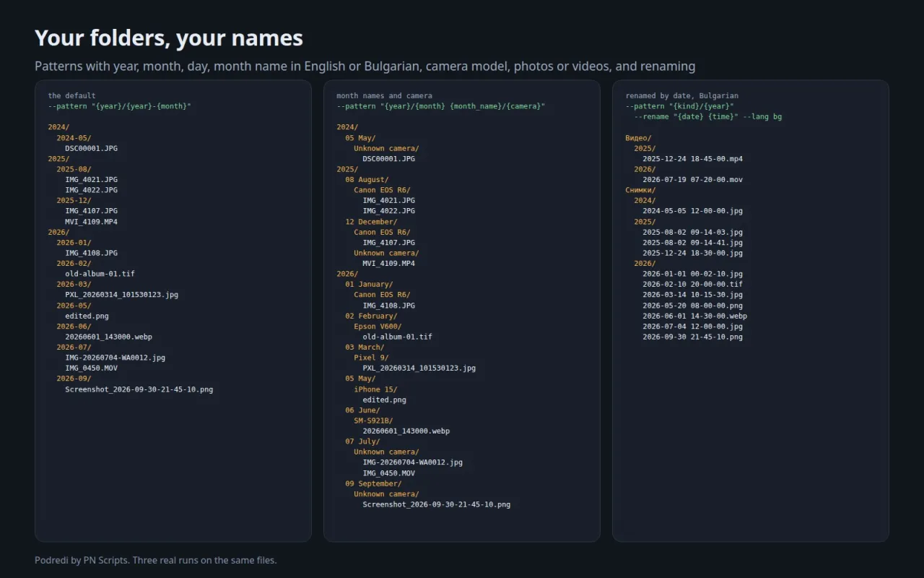Screen dimensions: 924x578
Task: Select the "09 September/" folder line
Action: click(x=373, y=483)
